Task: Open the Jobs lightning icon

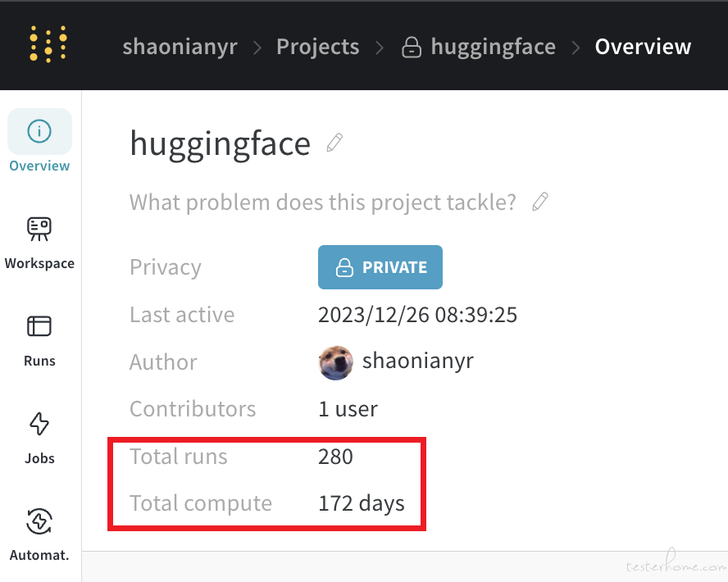Action: [39, 423]
